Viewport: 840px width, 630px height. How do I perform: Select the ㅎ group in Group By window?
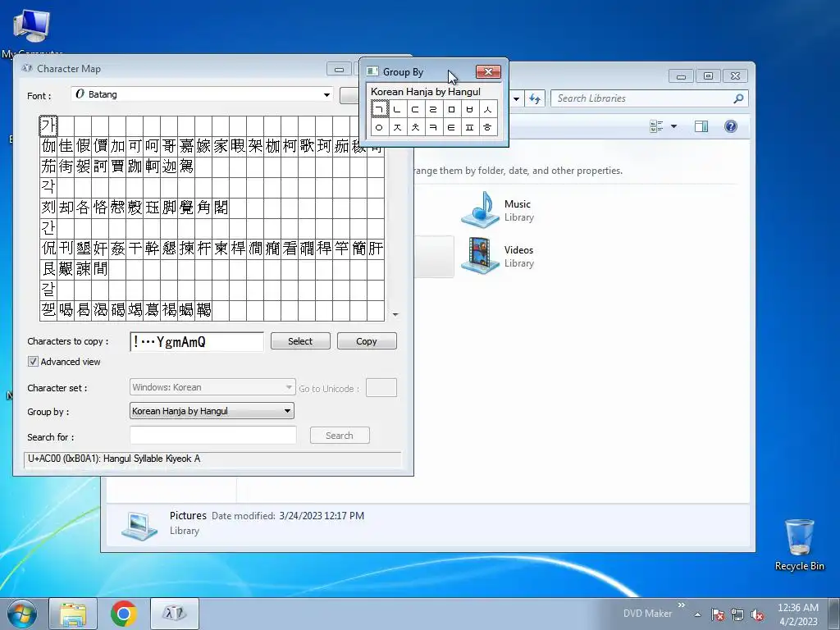[x=488, y=127]
